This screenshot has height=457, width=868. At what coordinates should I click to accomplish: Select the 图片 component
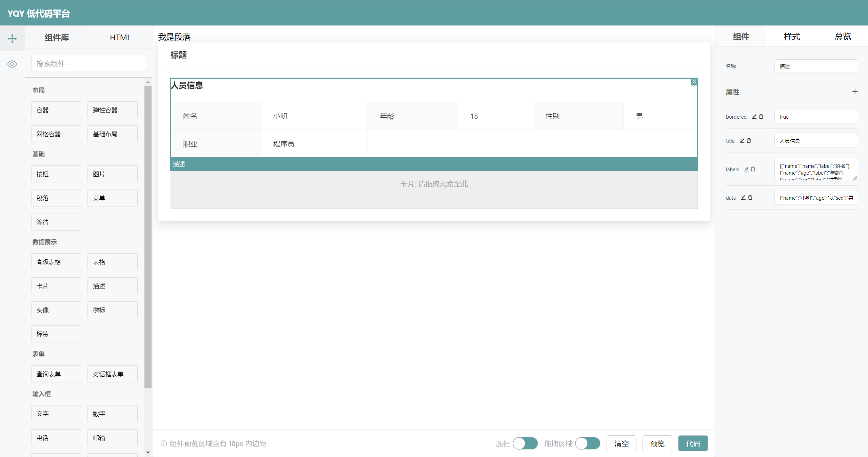tap(113, 174)
